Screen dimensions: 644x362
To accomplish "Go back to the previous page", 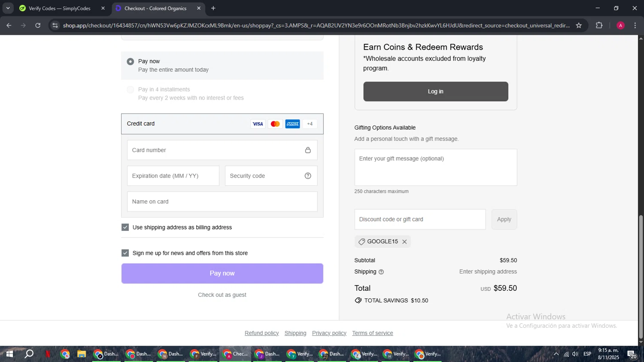I will (9, 25).
